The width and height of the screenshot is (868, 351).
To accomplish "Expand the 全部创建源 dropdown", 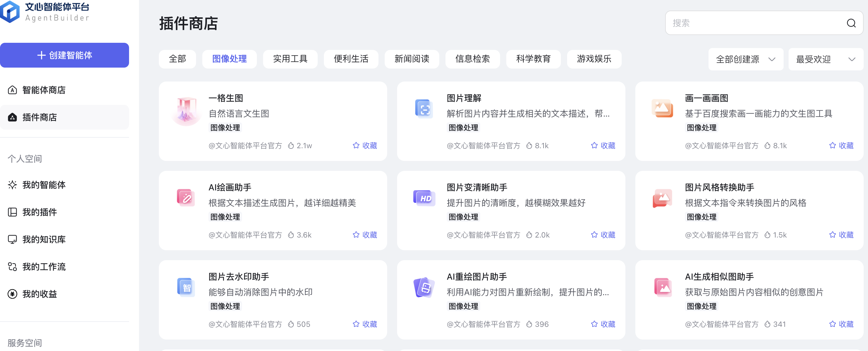I will coord(745,59).
